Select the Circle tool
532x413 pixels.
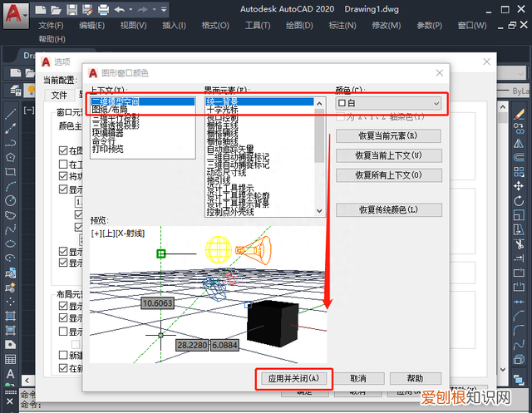pyautogui.click(x=11, y=200)
